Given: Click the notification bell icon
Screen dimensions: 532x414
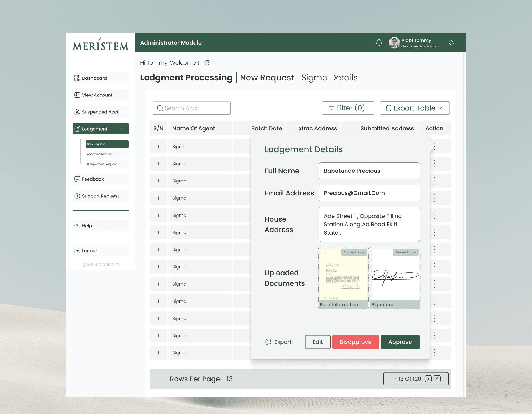Looking at the screenshot, I should coord(379,43).
